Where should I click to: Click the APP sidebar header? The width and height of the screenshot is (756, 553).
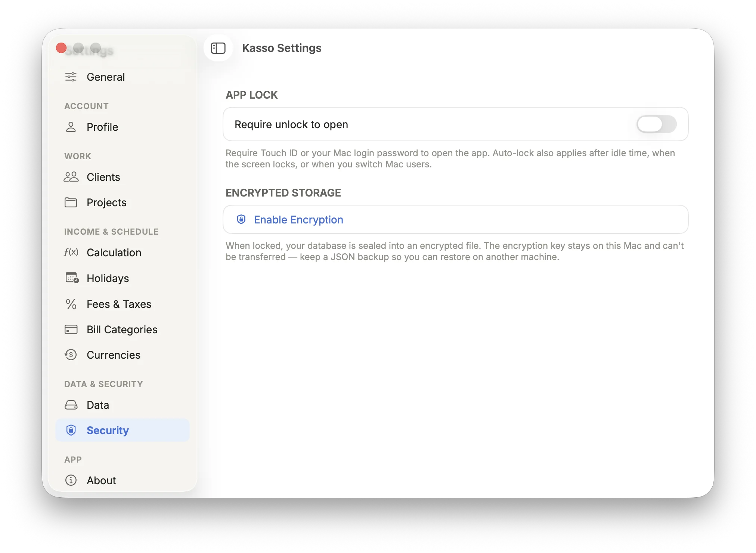pos(73,460)
